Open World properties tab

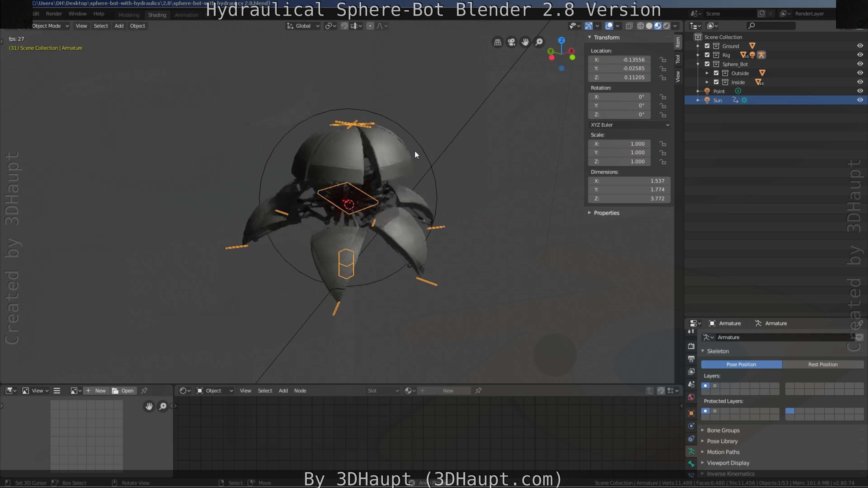tap(691, 397)
